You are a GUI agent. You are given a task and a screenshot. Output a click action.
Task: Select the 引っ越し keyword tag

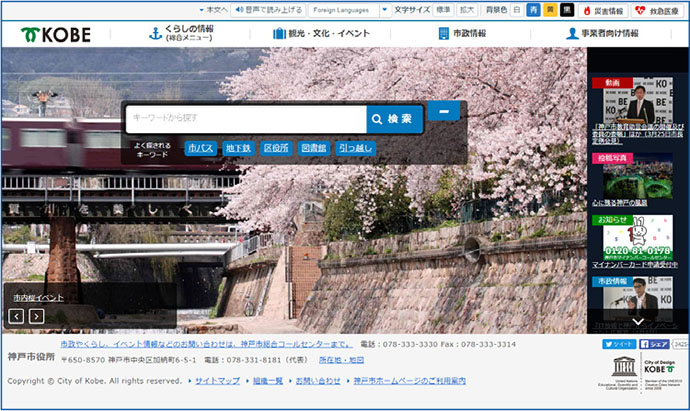pos(356,148)
